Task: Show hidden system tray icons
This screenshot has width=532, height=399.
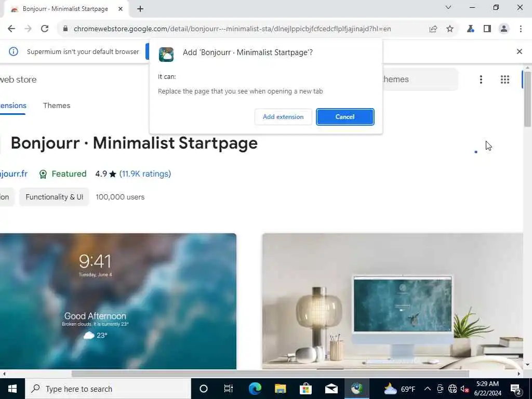Action: tap(428, 389)
